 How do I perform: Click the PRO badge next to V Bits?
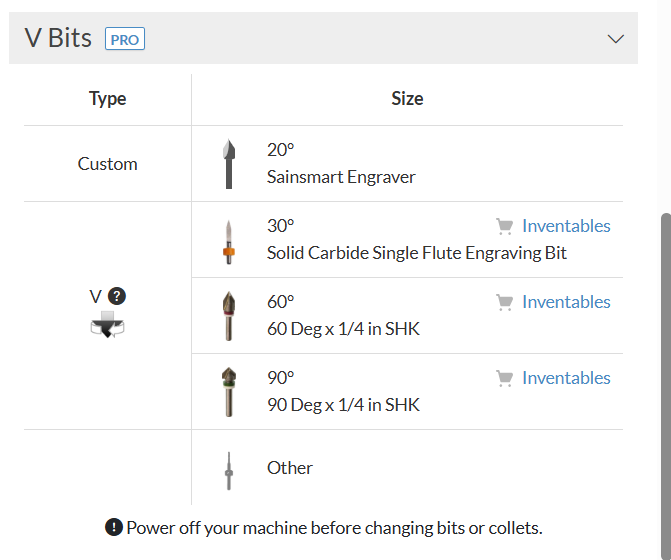(x=125, y=40)
